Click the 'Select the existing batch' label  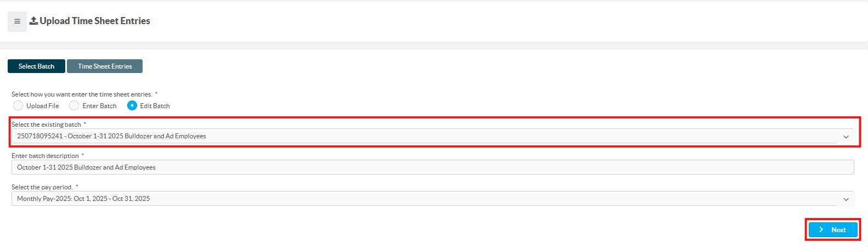pyautogui.click(x=47, y=125)
